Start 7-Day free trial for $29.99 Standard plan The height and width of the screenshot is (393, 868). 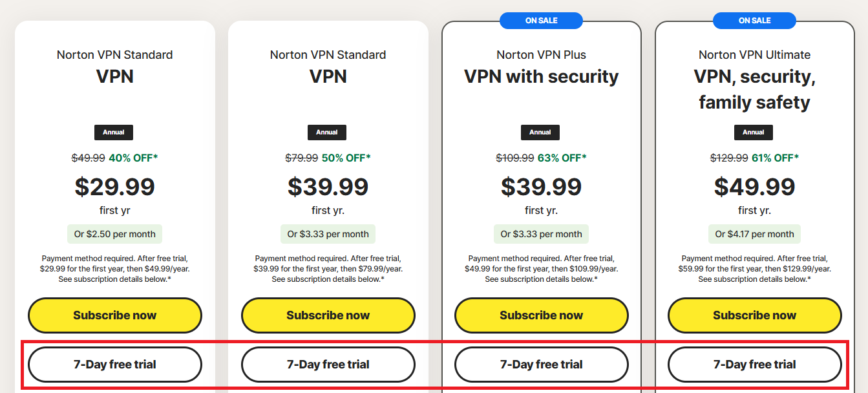pyautogui.click(x=115, y=365)
